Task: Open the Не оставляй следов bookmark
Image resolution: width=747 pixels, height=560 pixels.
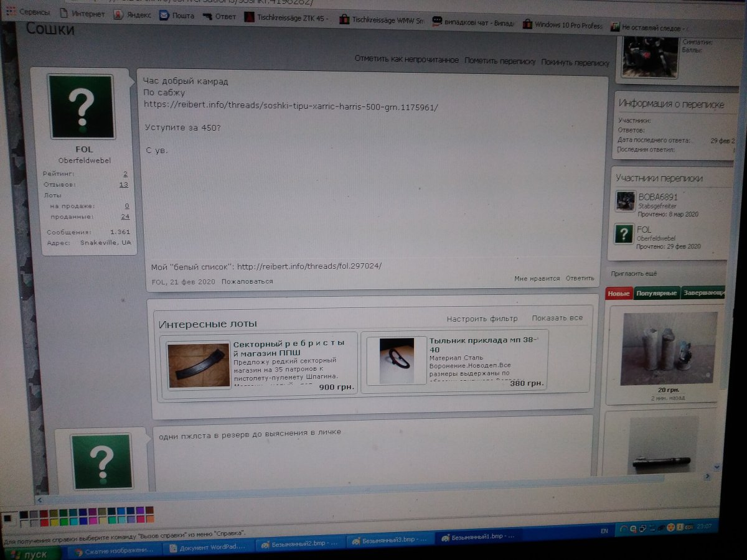Action: click(x=649, y=28)
